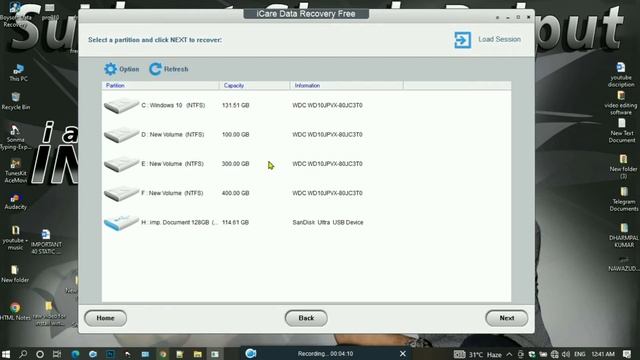The height and width of the screenshot is (360, 640).
Task: Click the '400.00 GB' capacity cell
Action: point(236,193)
